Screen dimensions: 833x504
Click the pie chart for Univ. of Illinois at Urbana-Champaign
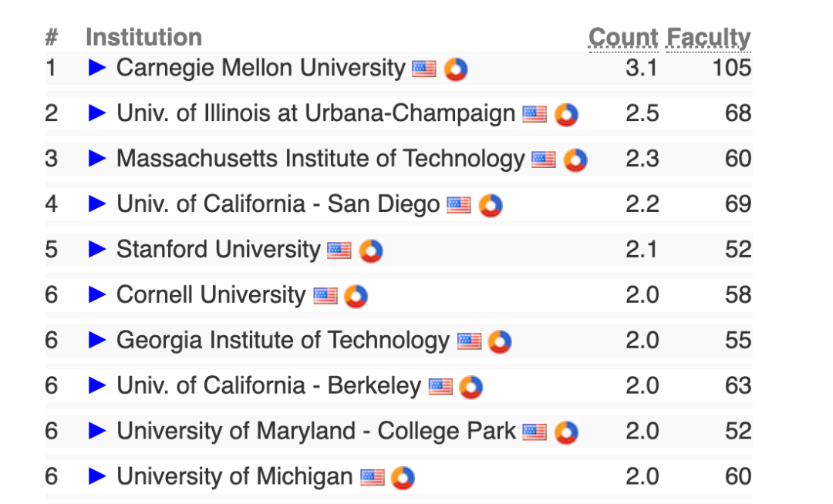point(566,114)
